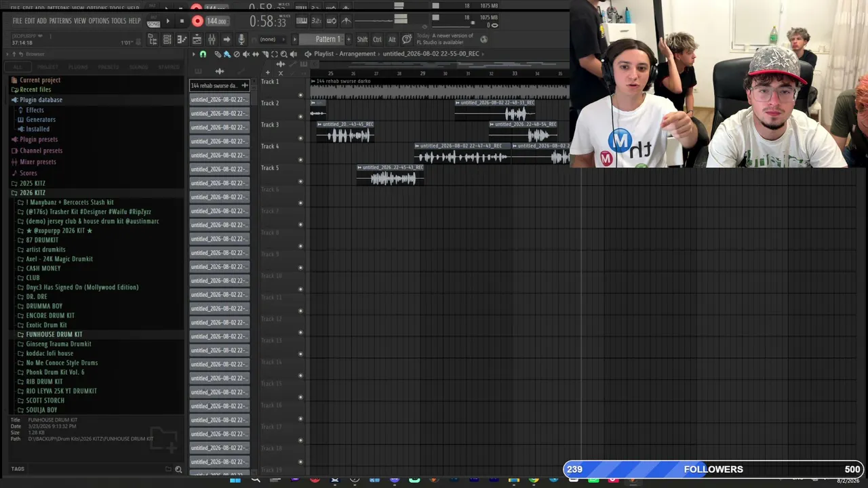Open the TOOLS menu
The image size is (868, 488).
[119, 21]
